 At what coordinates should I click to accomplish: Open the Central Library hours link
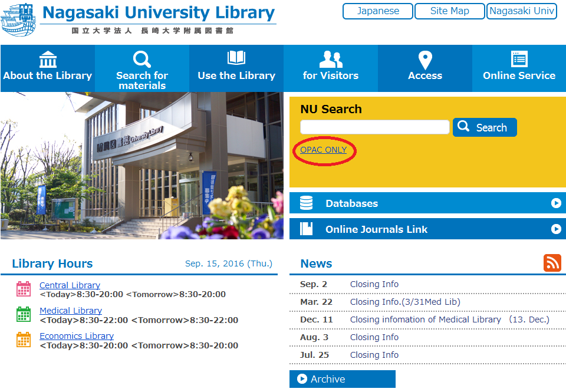70,285
